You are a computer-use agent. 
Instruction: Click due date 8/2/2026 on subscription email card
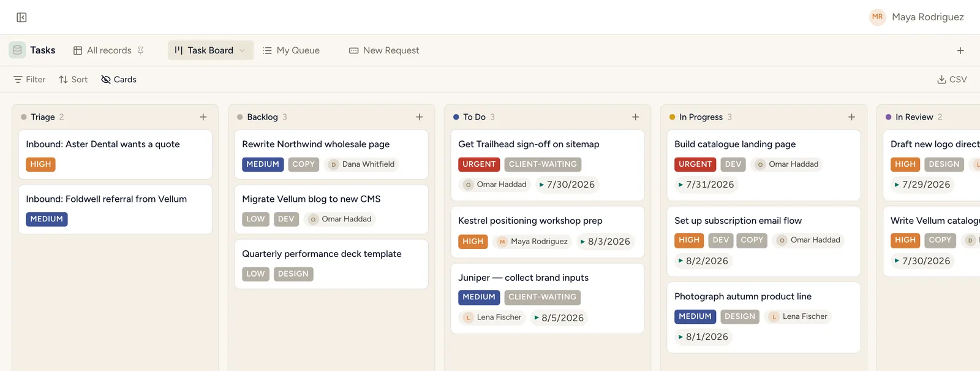(703, 261)
